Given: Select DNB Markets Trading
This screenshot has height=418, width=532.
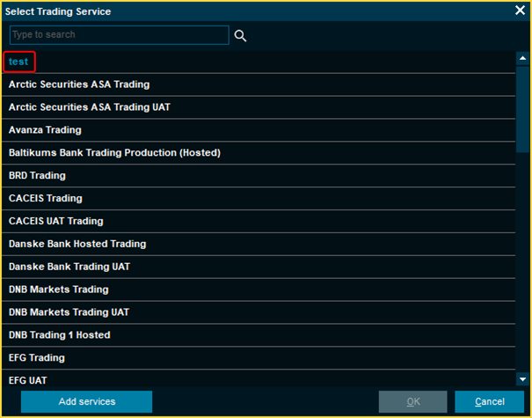Looking at the screenshot, I should (x=259, y=290).
